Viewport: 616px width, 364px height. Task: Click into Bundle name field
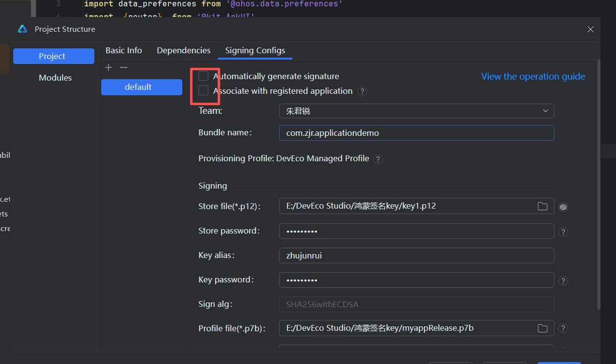(x=417, y=133)
